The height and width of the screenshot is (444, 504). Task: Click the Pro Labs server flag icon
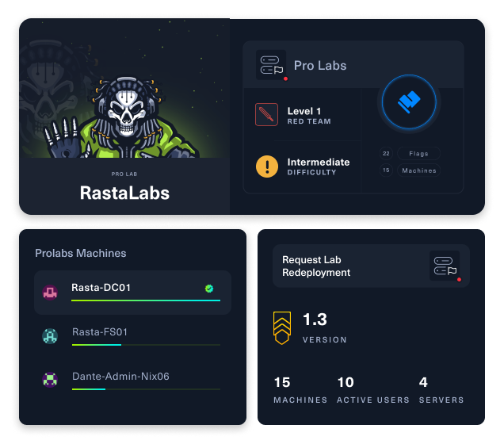tap(271, 65)
